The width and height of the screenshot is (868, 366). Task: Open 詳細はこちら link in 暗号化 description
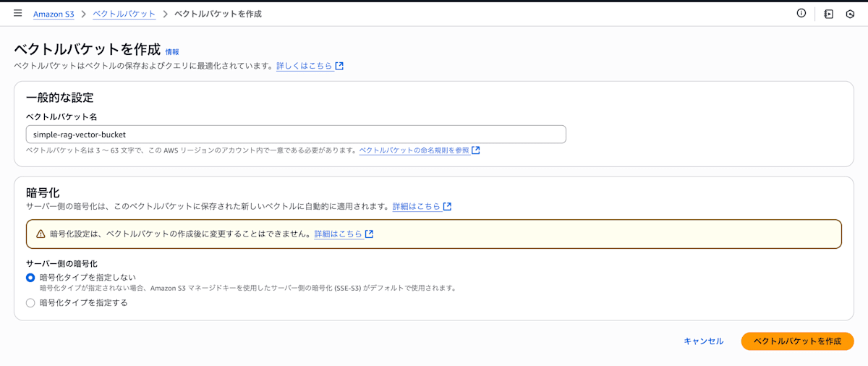point(417,206)
